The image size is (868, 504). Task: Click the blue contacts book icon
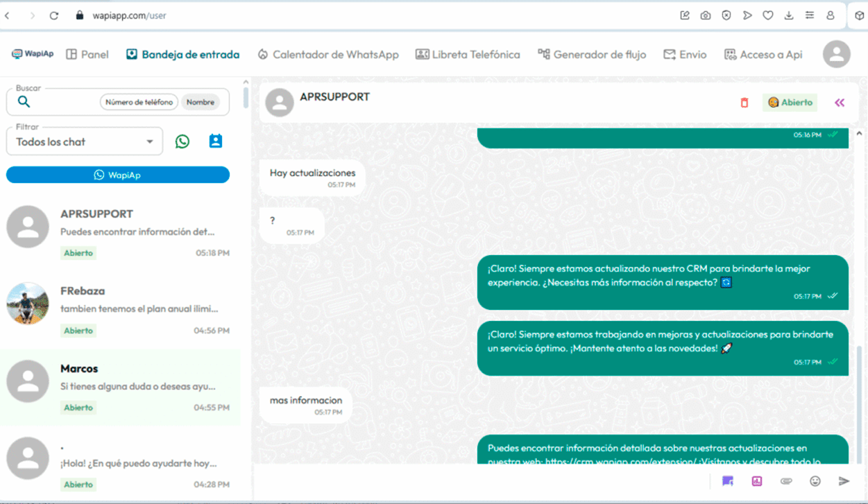tap(216, 141)
